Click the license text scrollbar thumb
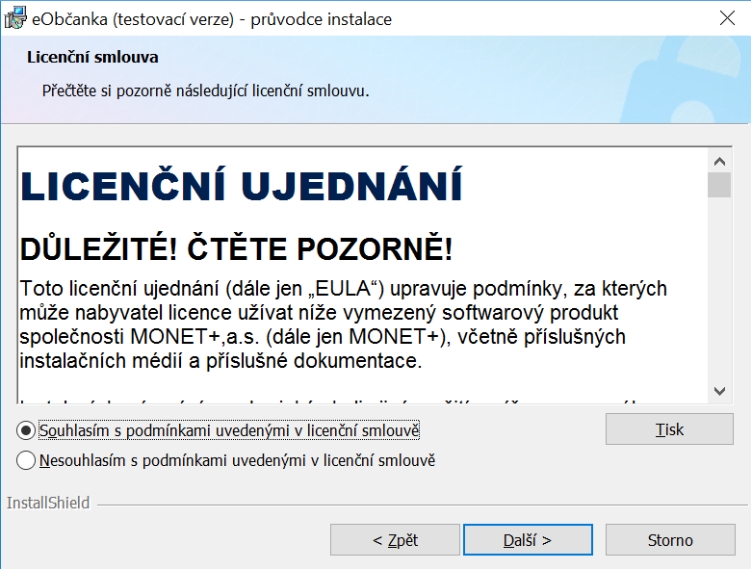This screenshot has height=569, width=751. click(719, 185)
